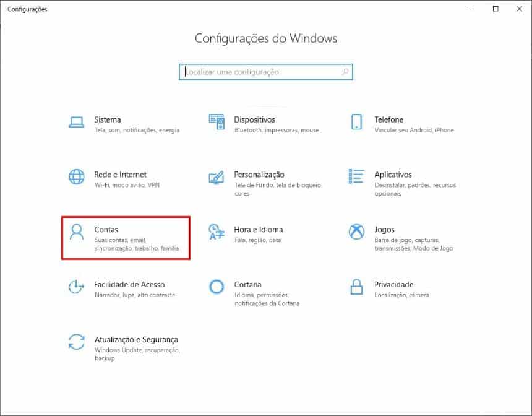The height and width of the screenshot is (416, 532).
Task: Select the Telefone phone icon
Action: point(356,122)
